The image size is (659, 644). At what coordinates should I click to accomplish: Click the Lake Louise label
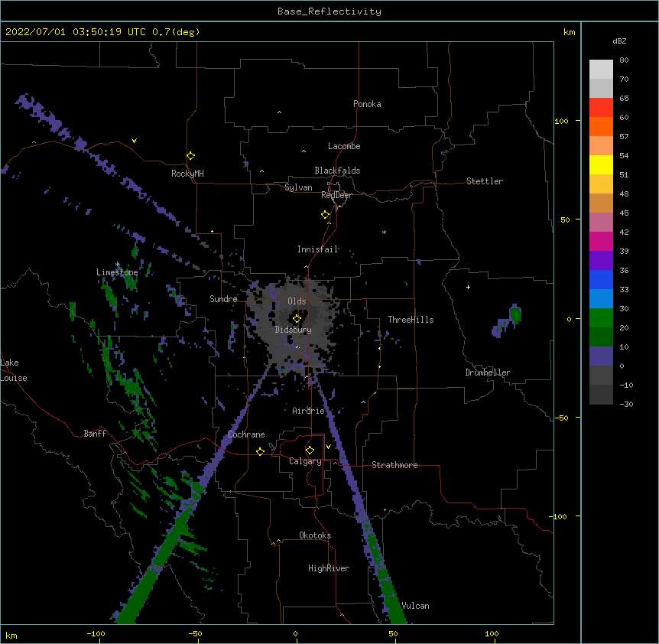[x=14, y=370]
